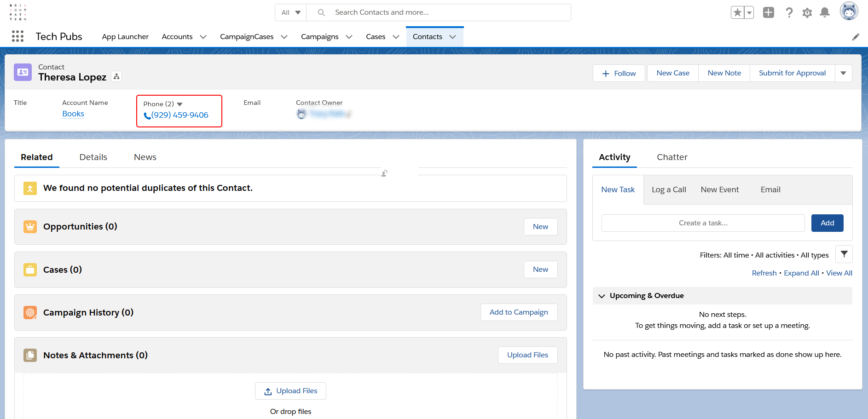Click the Bright Pattern logo
This screenshot has height=419, width=868.
(x=18, y=12)
